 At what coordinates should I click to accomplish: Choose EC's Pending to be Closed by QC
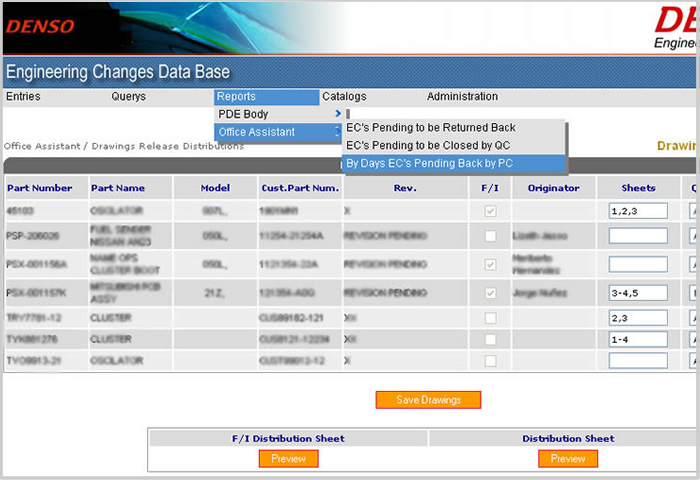point(428,145)
